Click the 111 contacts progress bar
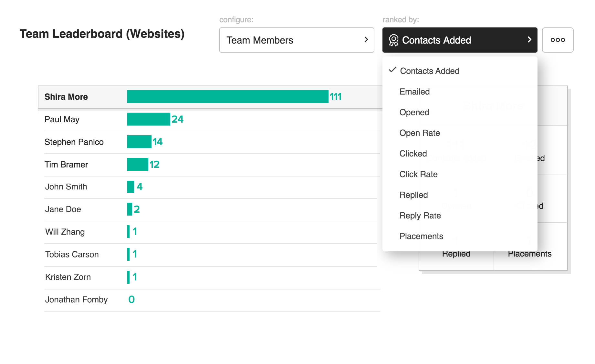595x364 pixels. (227, 96)
